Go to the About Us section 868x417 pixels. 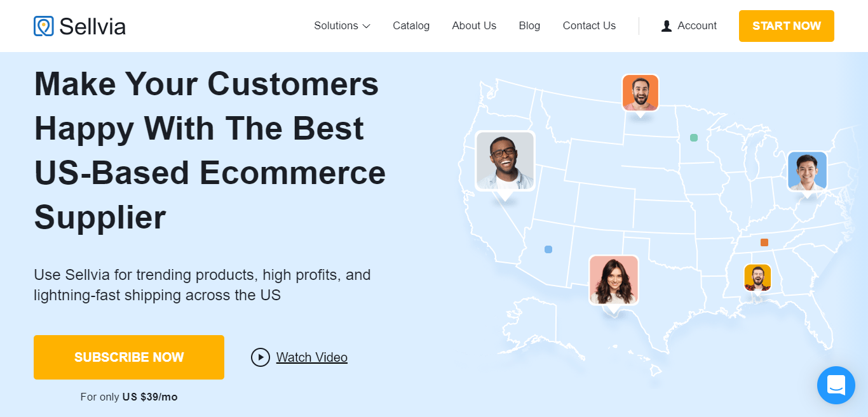(474, 26)
